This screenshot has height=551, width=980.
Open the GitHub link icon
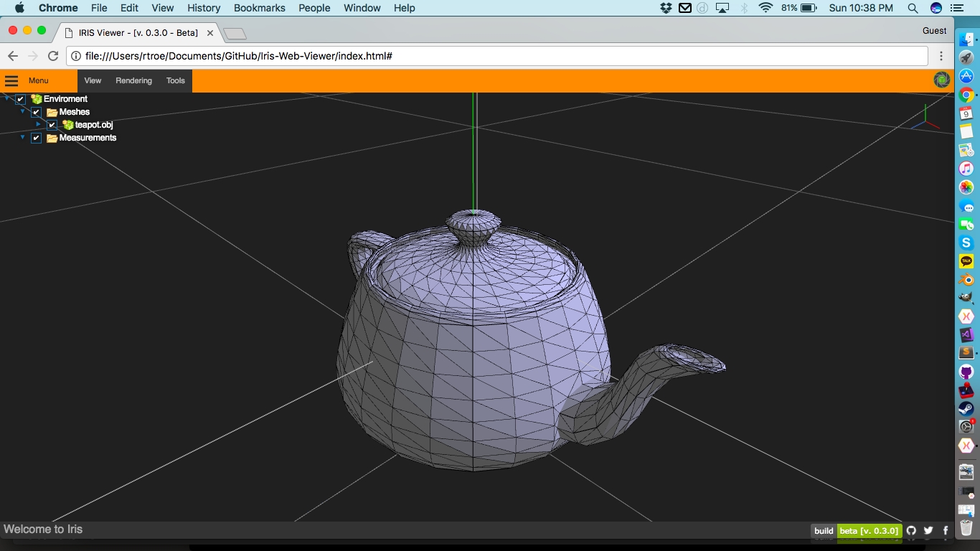tap(911, 531)
